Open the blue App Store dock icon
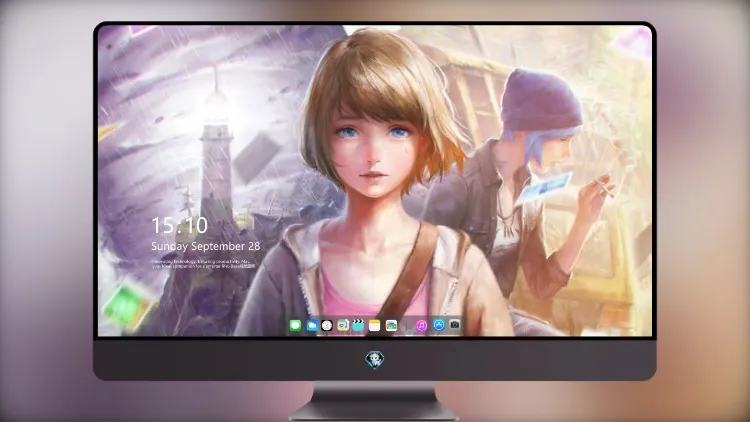The image size is (750, 422). click(439, 325)
